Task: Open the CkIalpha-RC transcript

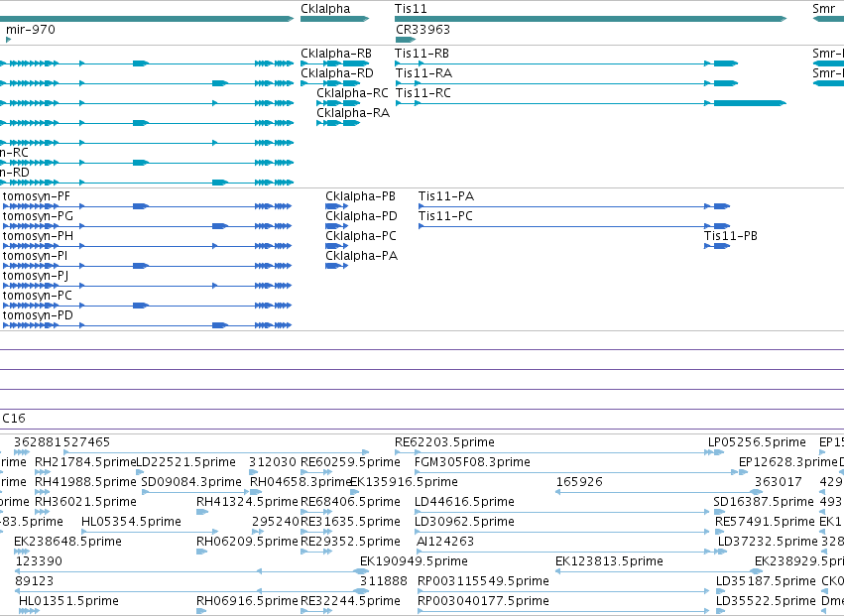Action: [x=338, y=103]
